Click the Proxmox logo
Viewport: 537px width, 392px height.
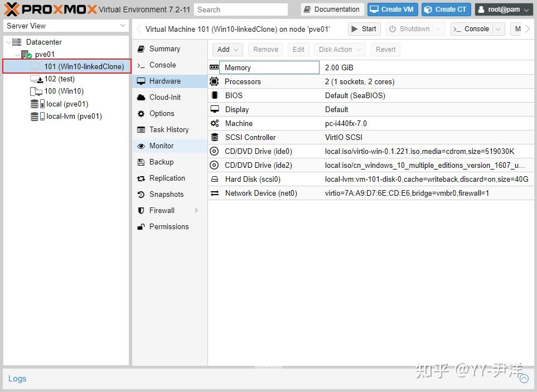coord(50,9)
